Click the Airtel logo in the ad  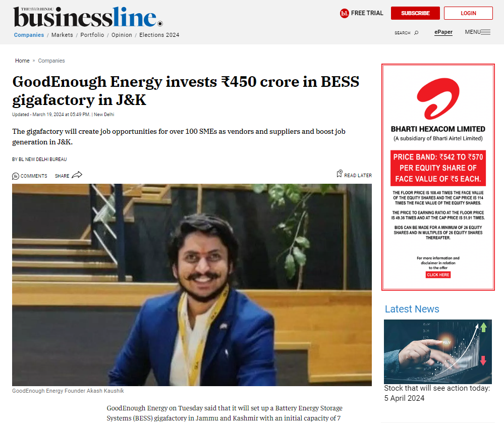point(438,98)
